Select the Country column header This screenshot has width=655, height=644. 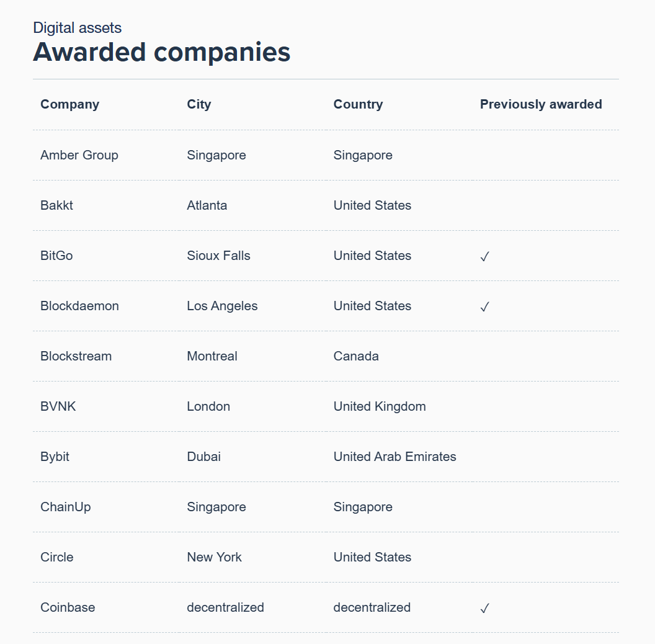(x=358, y=104)
